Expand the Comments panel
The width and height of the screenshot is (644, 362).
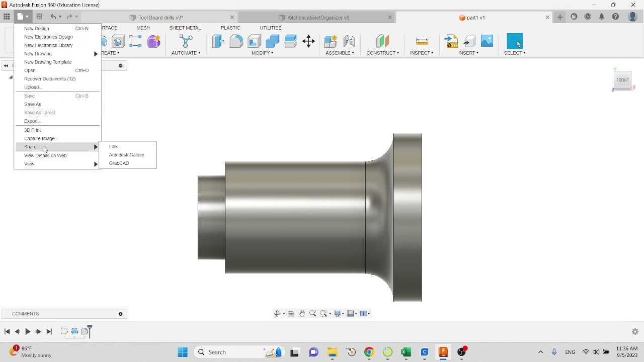[x=121, y=314]
